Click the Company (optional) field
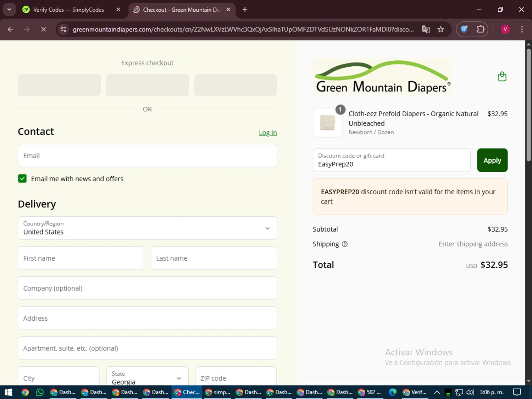 [147, 288]
